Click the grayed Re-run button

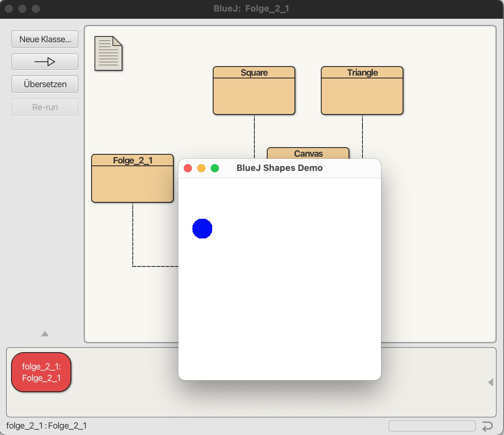45,107
